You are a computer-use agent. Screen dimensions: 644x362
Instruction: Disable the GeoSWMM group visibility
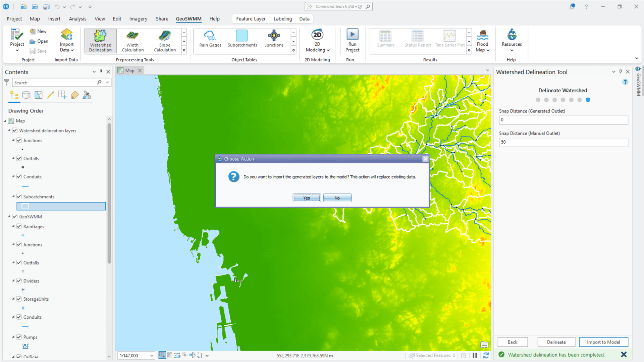[x=15, y=216]
